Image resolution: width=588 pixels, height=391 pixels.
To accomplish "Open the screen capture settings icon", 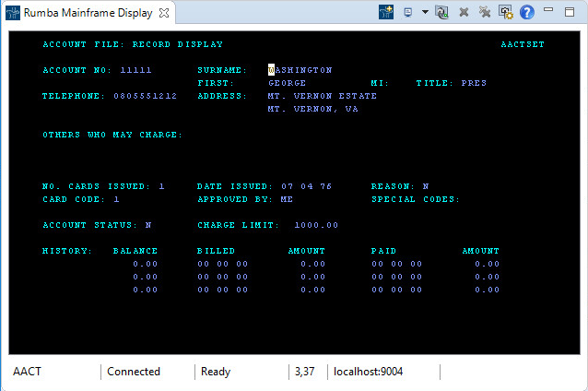I will coord(506,13).
